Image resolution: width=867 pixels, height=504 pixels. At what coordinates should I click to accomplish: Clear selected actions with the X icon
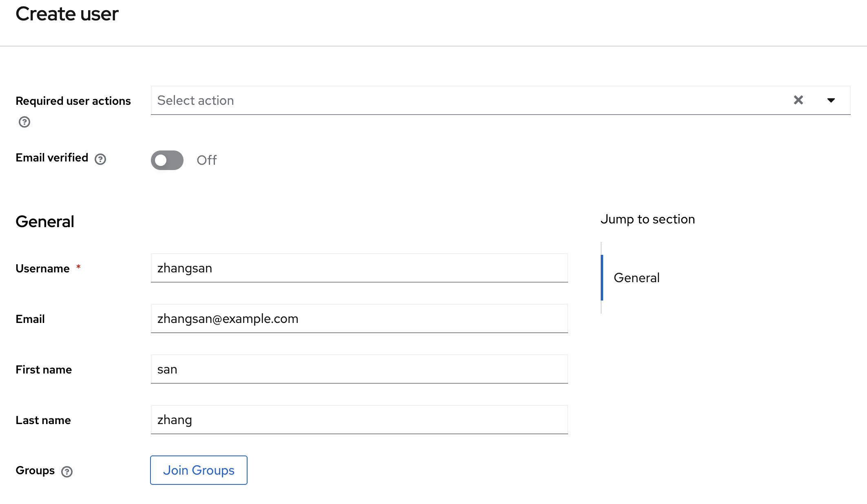(798, 100)
